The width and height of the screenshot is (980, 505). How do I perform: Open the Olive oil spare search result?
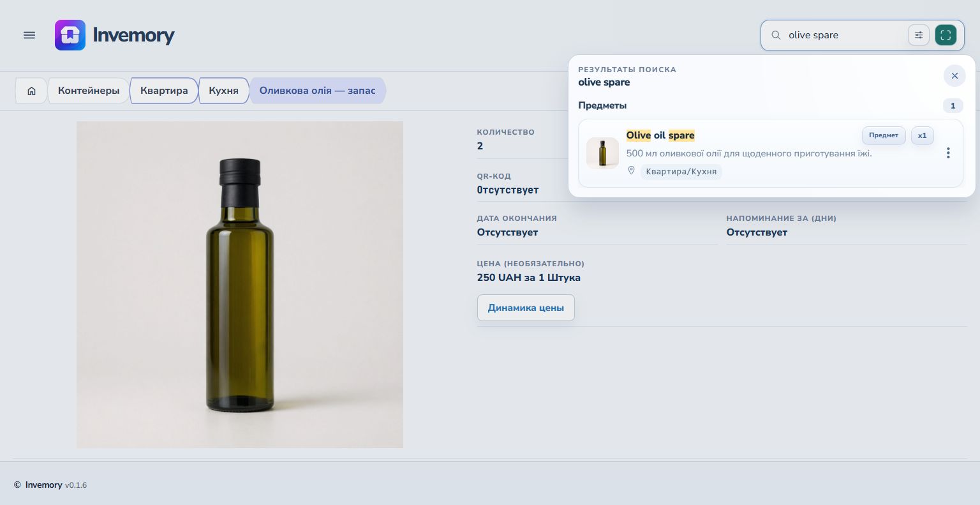pos(770,153)
